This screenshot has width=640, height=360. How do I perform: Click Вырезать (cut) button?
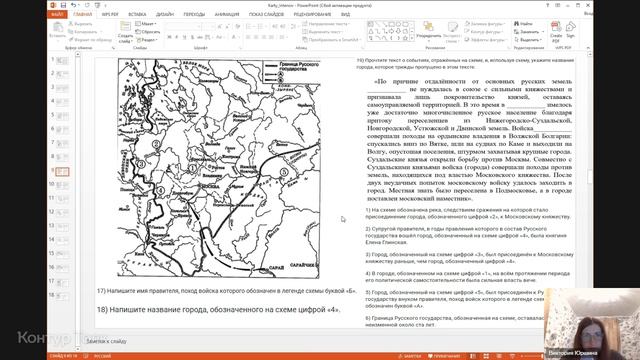click(80, 24)
